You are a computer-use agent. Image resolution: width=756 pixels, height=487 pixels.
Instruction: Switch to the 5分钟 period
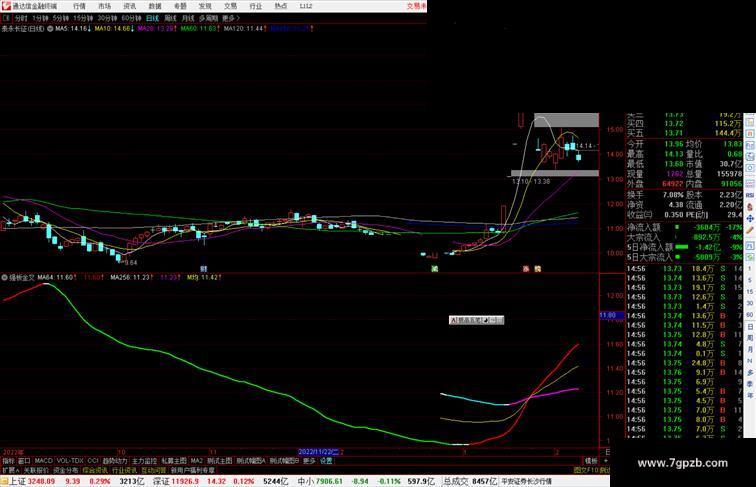tap(61, 18)
